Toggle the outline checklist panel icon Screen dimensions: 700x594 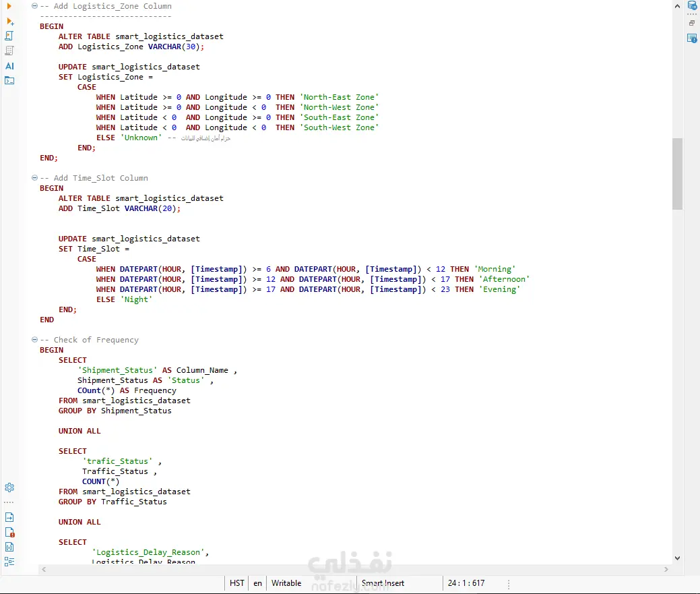9,562
